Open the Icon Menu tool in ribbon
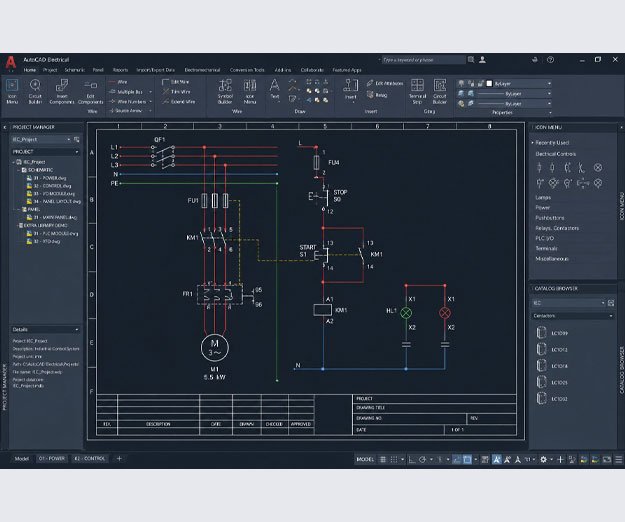The image size is (625, 522). [12, 91]
